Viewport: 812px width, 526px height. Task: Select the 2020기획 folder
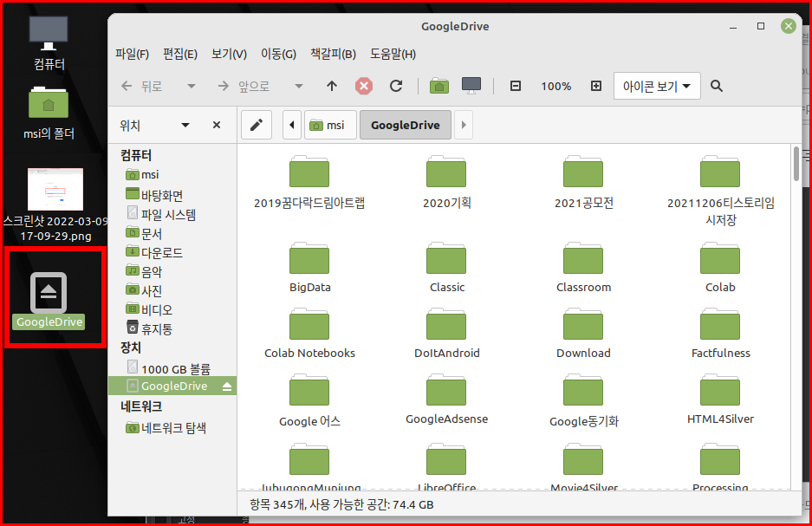[446, 182]
